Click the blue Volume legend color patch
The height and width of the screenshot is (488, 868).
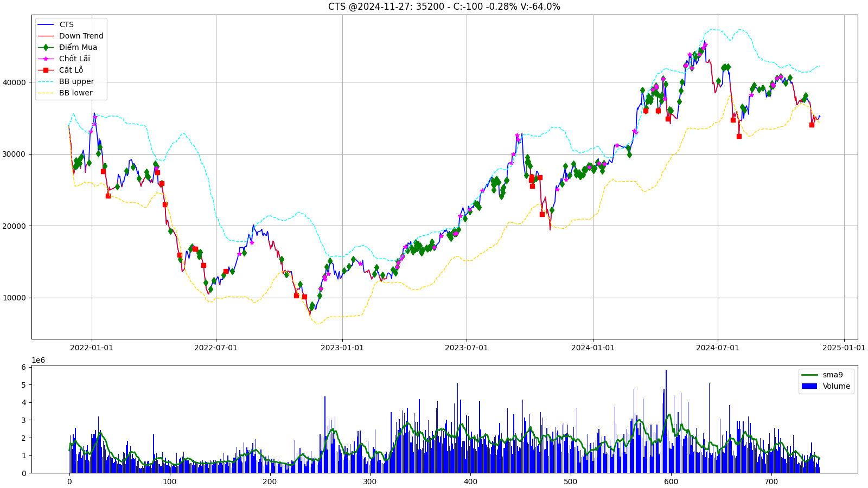[x=809, y=386]
